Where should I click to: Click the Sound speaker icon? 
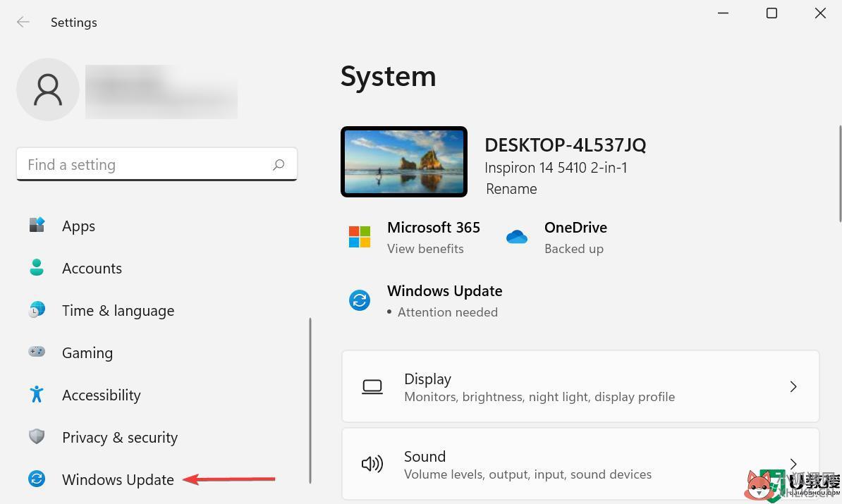pos(372,464)
